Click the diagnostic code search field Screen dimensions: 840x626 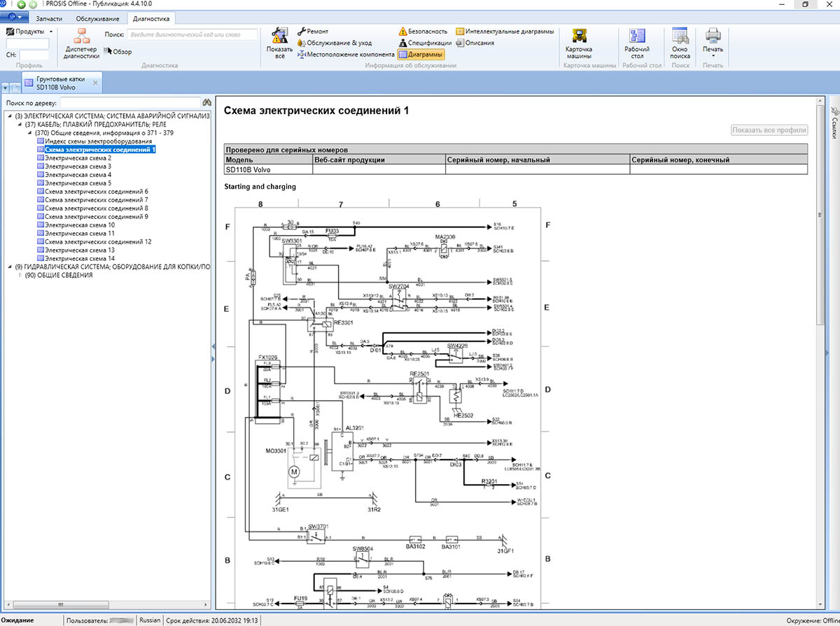click(x=191, y=34)
